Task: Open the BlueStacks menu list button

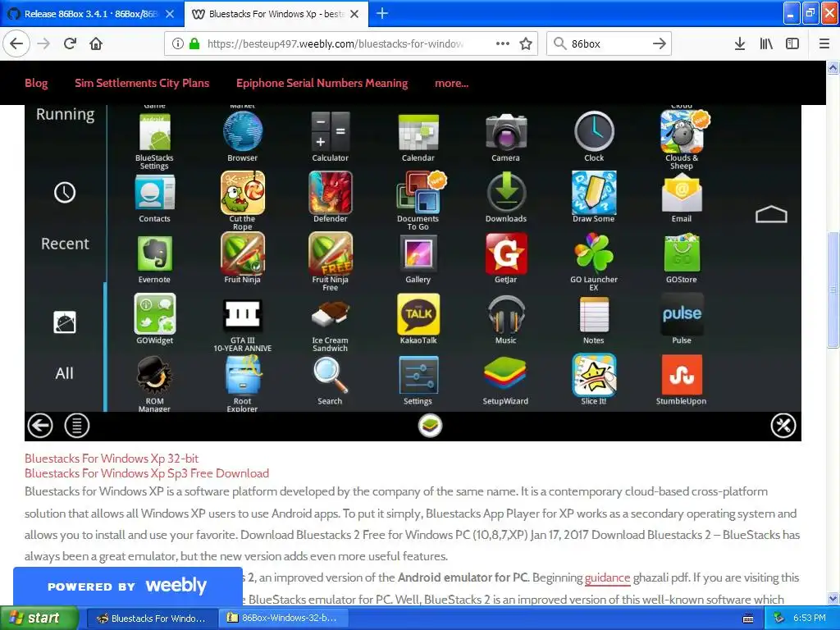Action: pyautogui.click(x=77, y=426)
